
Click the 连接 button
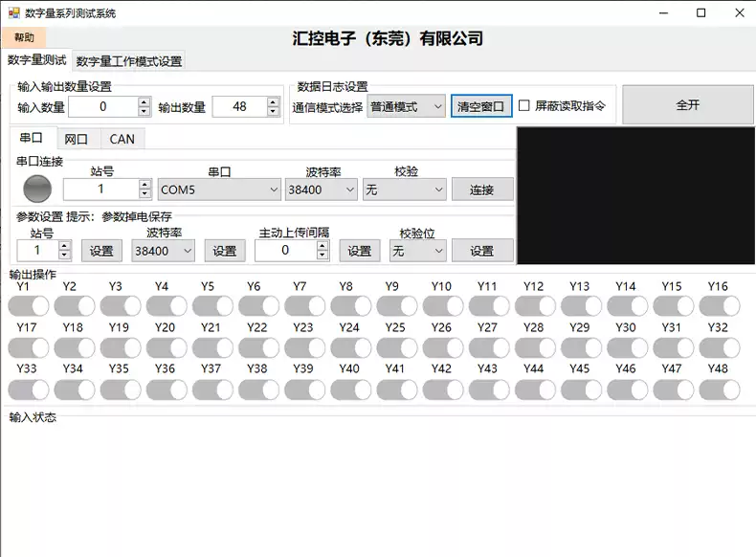tap(482, 190)
